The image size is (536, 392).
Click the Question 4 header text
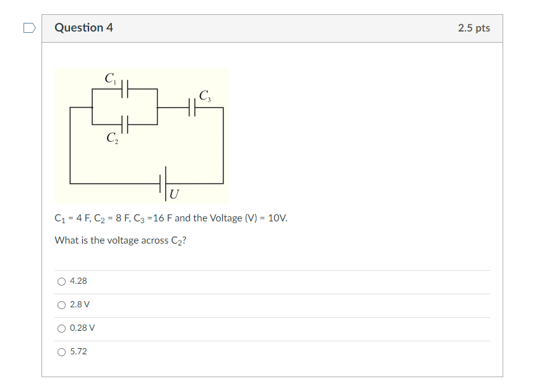point(85,27)
